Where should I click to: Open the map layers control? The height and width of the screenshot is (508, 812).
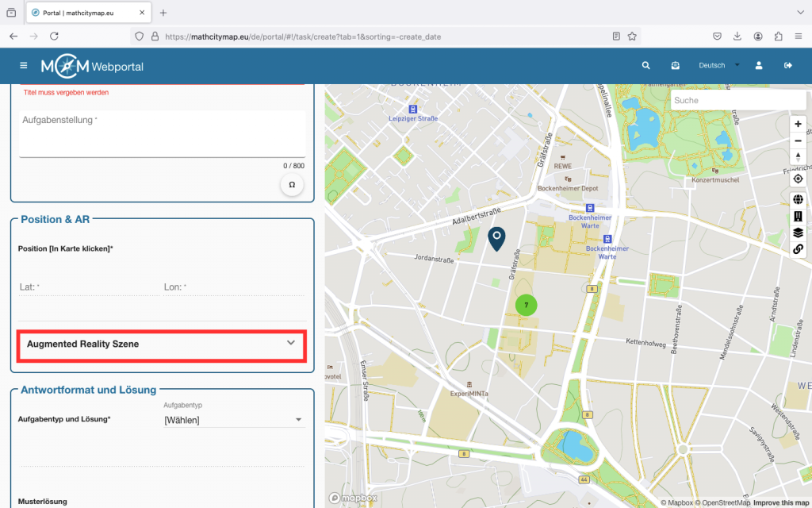tap(798, 233)
